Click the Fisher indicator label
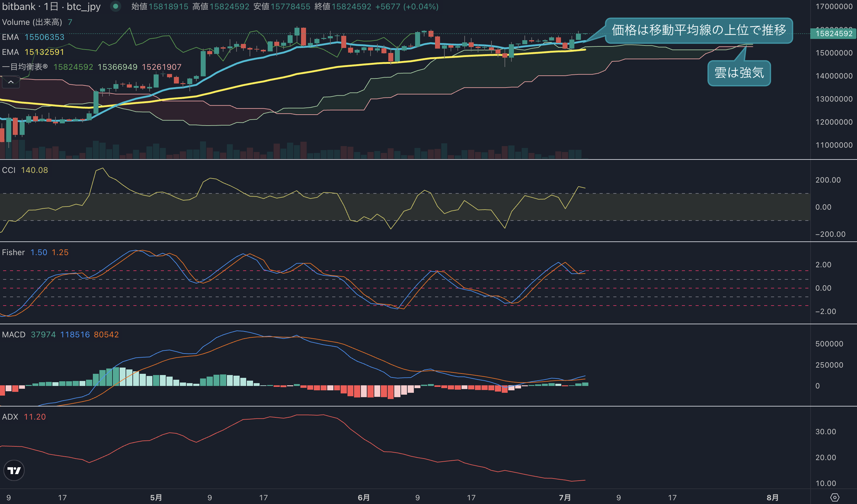The image size is (857, 504). coord(13,252)
